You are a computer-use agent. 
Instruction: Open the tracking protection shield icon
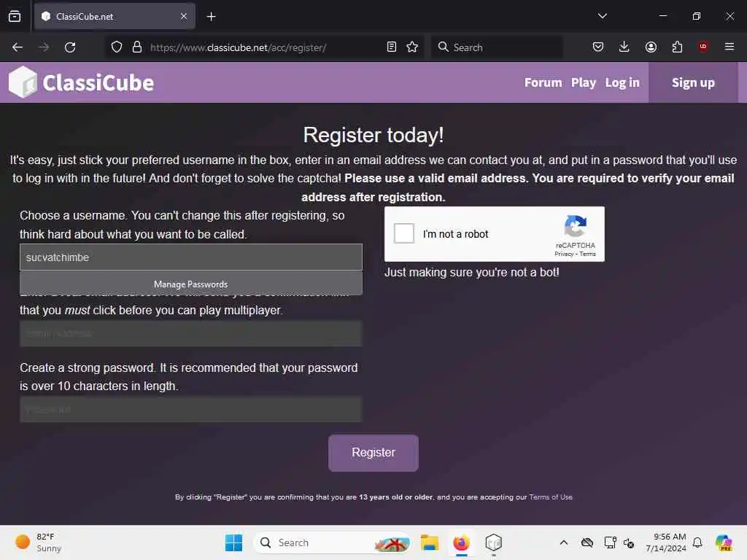(x=117, y=47)
